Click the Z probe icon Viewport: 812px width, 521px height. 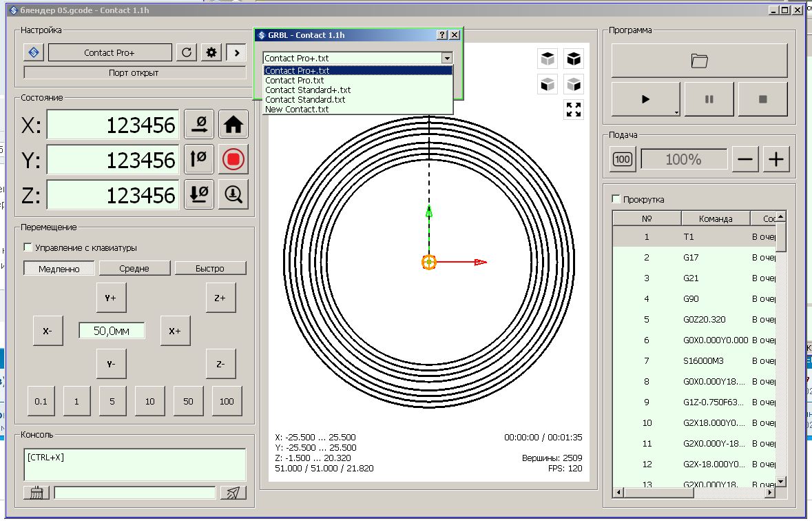coord(233,195)
